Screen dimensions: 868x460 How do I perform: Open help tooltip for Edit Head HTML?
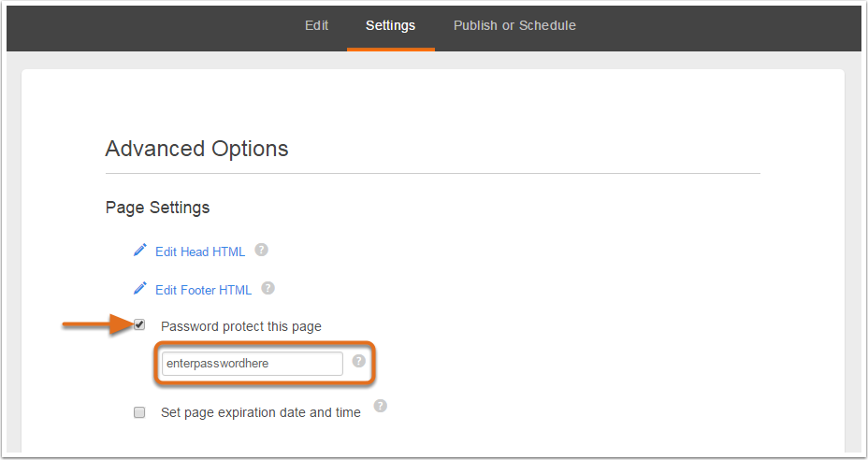pos(261,250)
